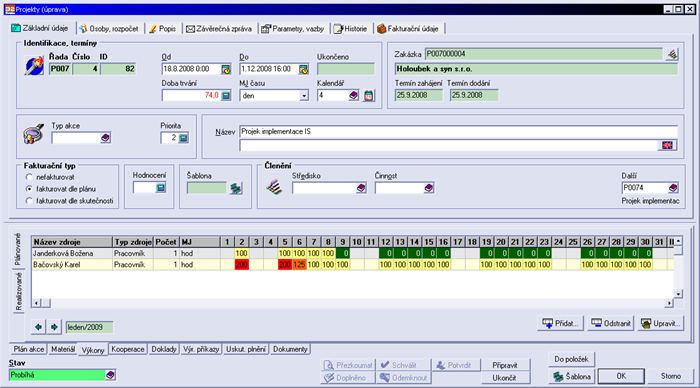Click the leden/2009 month field

(89, 327)
